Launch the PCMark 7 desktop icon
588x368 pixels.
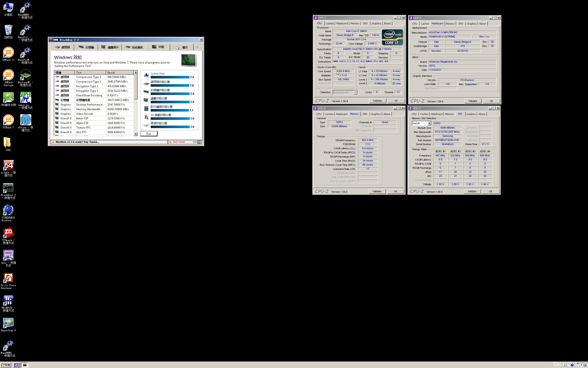(8, 122)
